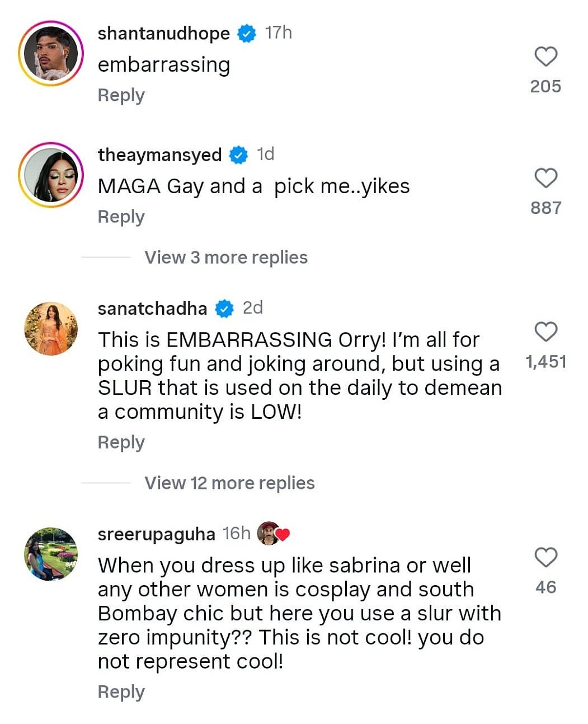Reply to sreerupaguha's comment

pyautogui.click(x=121, y=692)
